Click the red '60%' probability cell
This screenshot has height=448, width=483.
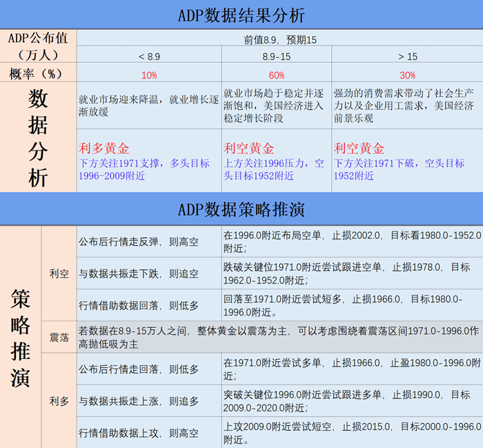(x=277, y=72)
